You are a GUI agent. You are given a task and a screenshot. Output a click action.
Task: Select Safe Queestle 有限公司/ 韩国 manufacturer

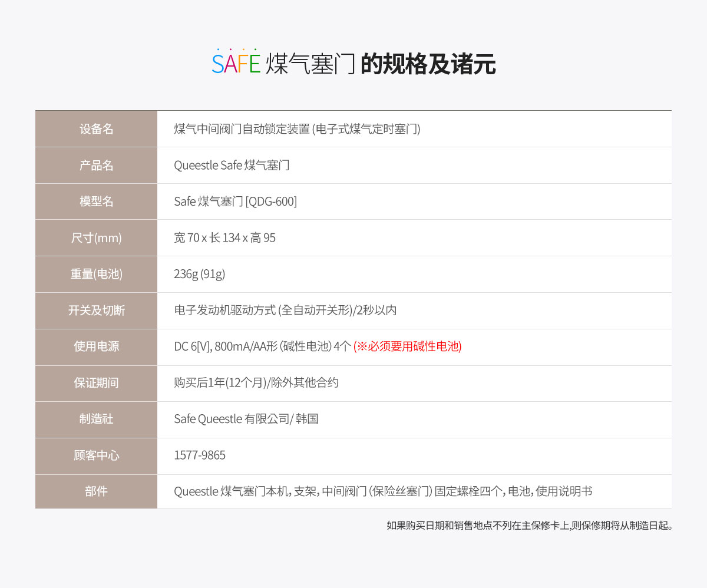tap(246, 419)
